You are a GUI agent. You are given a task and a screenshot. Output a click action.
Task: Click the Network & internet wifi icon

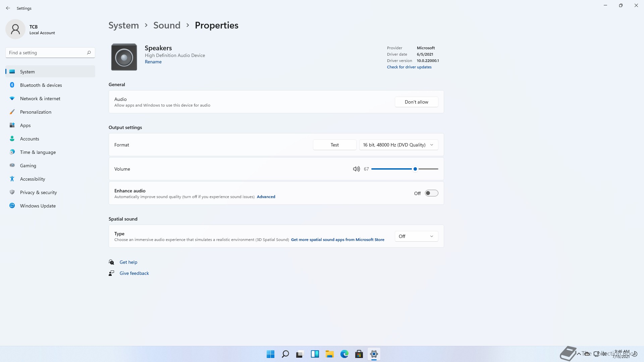12,99
